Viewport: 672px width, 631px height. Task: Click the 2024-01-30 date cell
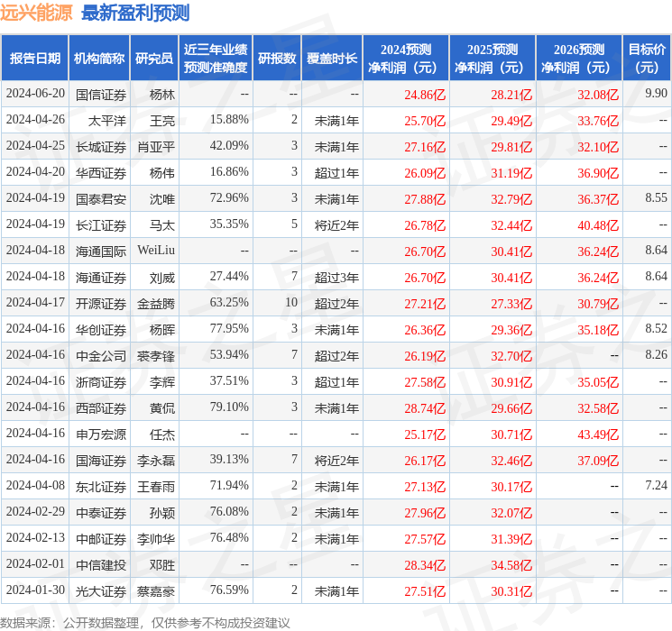coord(35,590)
